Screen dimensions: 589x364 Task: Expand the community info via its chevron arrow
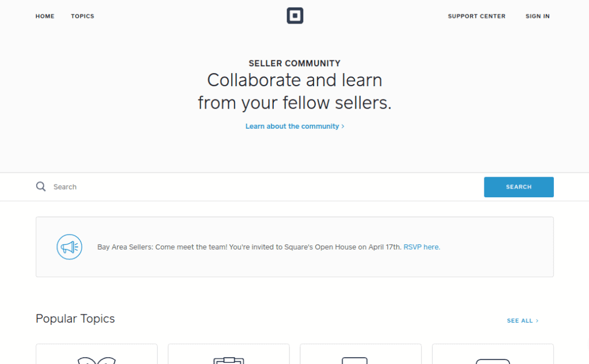(x=342, y=126)
